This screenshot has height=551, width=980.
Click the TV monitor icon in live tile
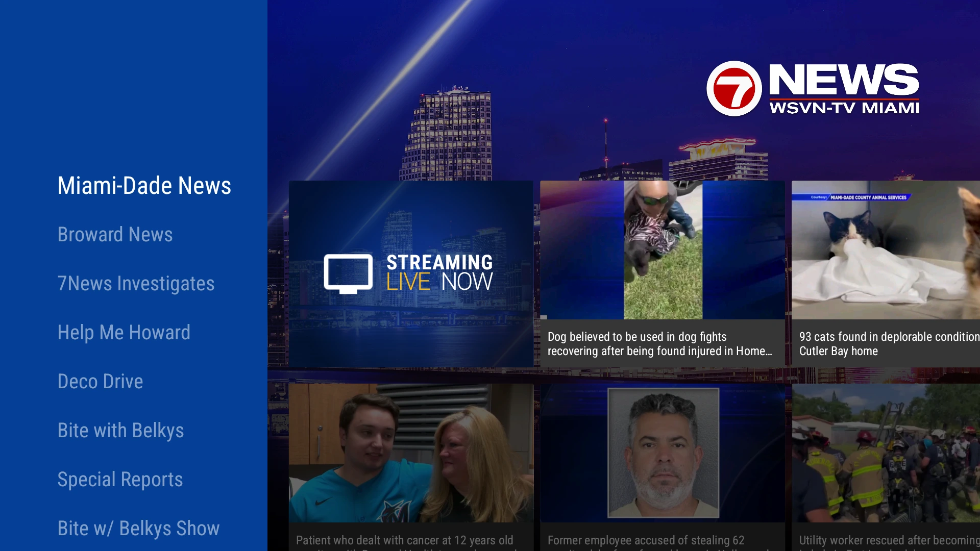[348, 274]
